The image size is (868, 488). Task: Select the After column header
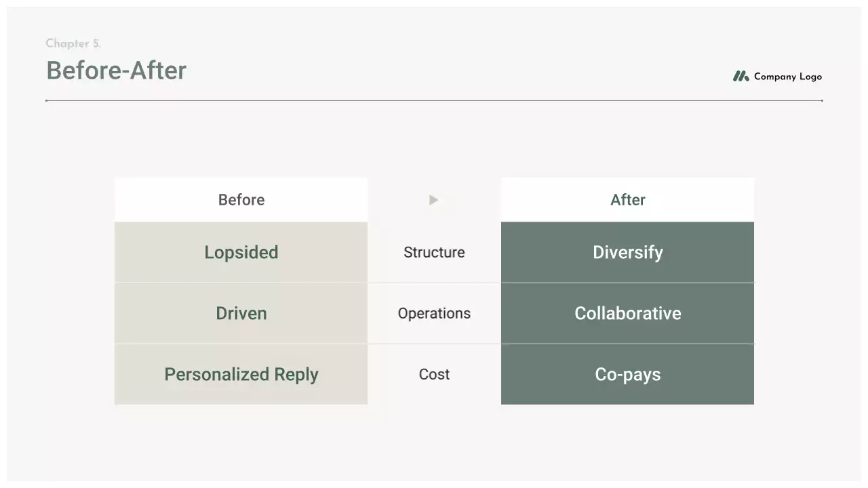627,200
